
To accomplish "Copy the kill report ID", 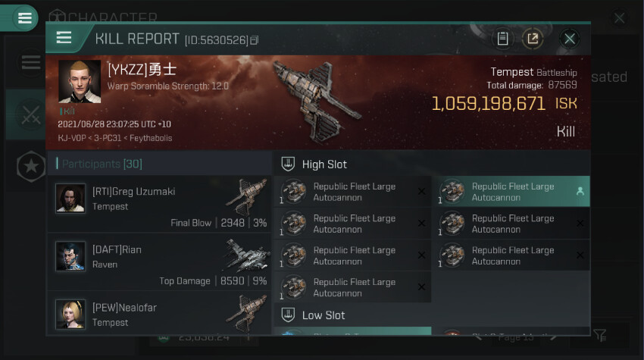I will 255,40.
